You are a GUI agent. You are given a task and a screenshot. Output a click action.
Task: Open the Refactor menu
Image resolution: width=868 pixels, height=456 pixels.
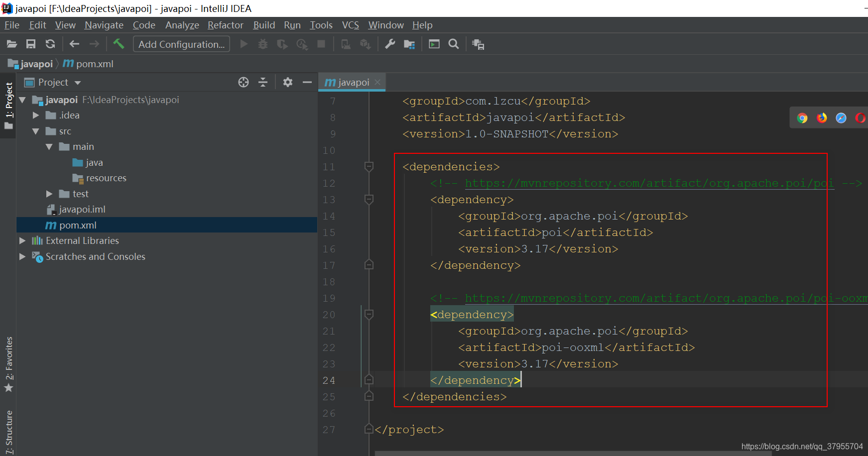(226, 25)
